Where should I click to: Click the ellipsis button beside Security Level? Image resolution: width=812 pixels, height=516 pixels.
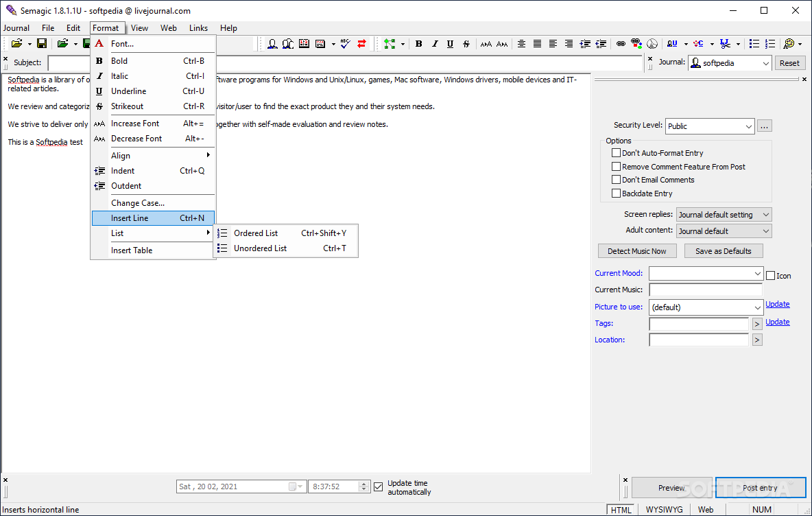765,126
